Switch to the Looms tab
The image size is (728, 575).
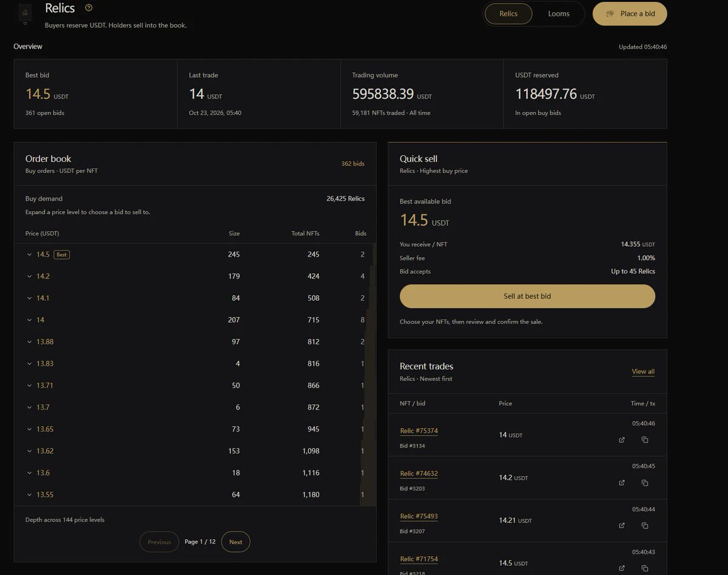click(x=559, y=13)
